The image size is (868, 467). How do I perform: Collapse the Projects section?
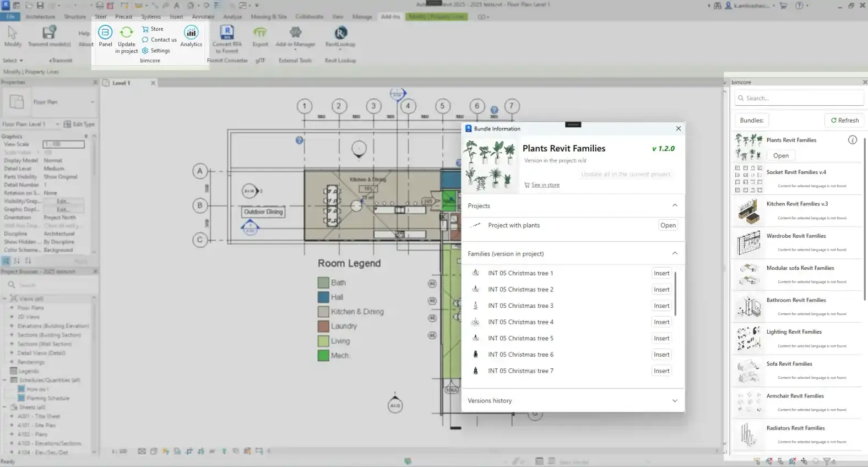pos(675,205)
